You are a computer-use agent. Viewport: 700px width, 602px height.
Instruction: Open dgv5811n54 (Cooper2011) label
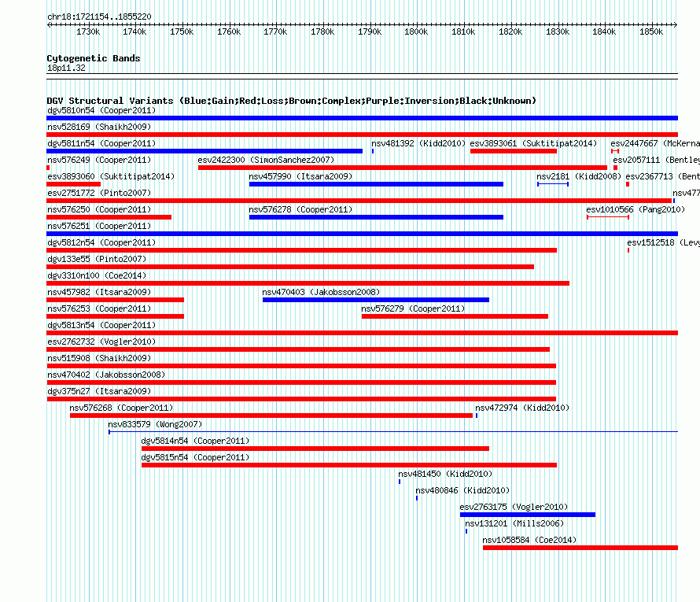(x=101, y=143)
